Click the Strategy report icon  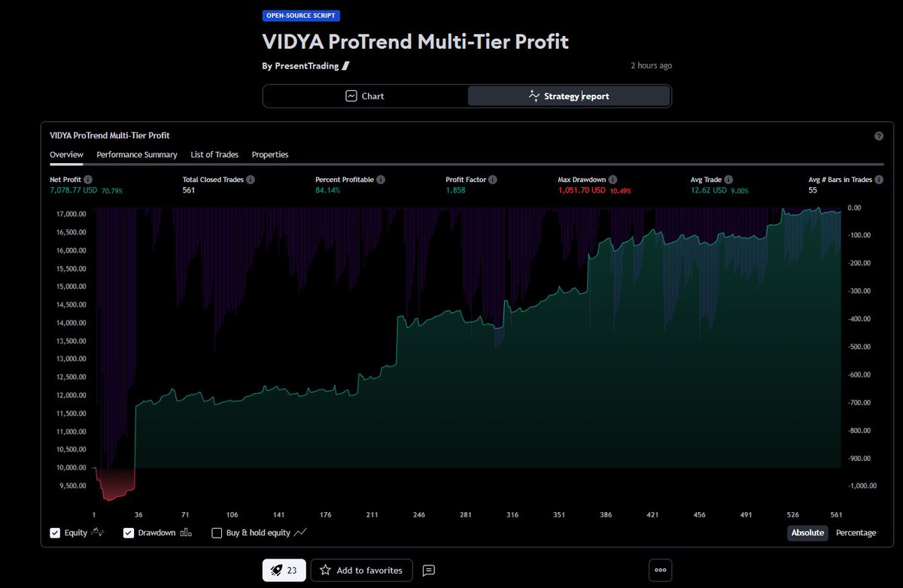click(x=534, y=95)
